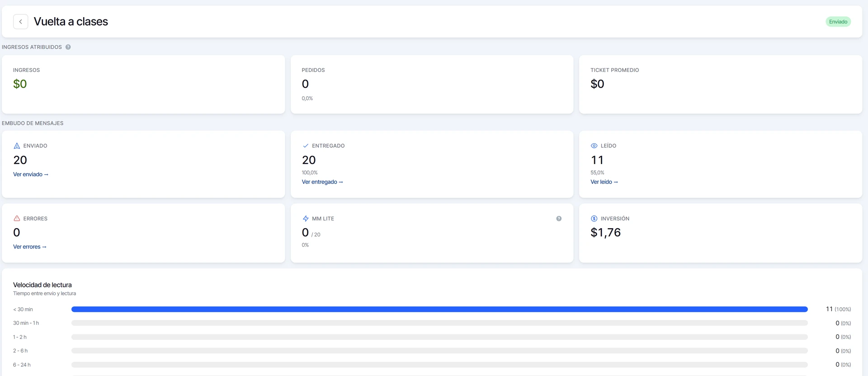The width and height of the screenshot is (868, 376).
Task: Click the Entregado checkmark icon
Action: [306, 146]
